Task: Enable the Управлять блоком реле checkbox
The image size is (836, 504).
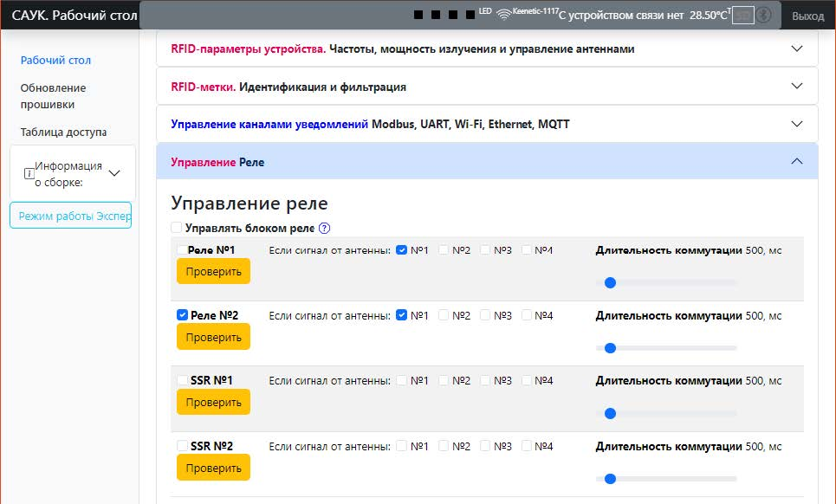Action: (177, 229)
